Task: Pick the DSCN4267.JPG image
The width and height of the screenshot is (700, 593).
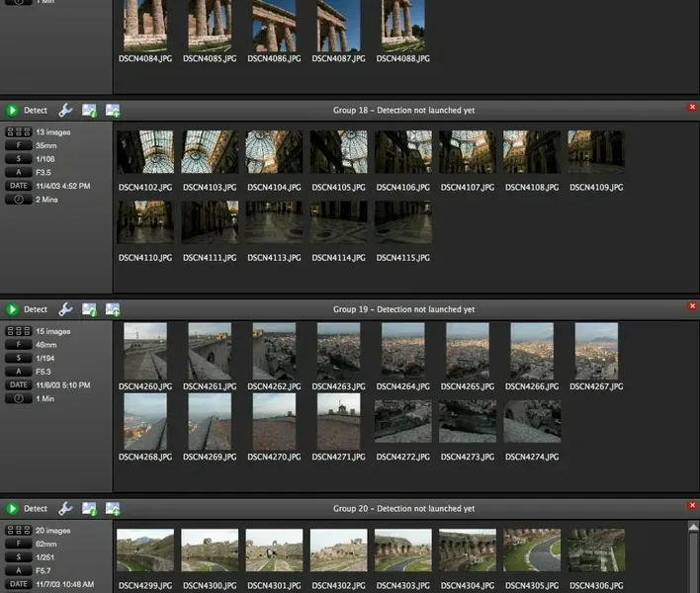Action: tap(596, 351)
